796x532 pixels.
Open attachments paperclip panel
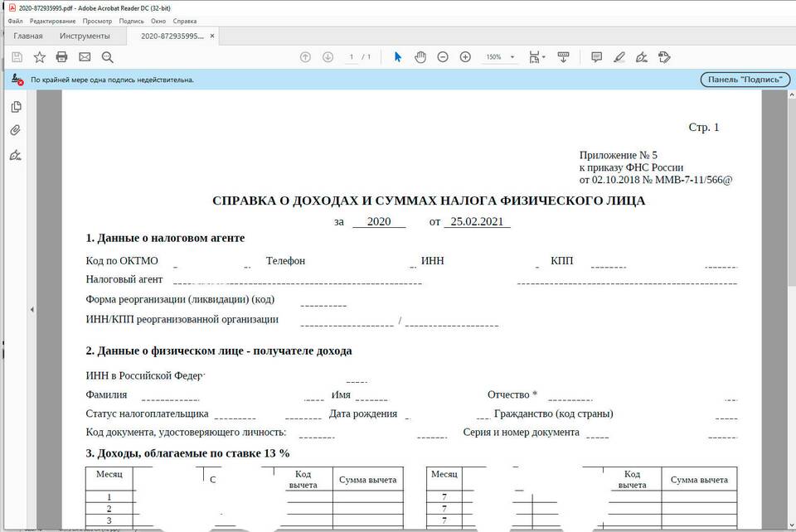(16, 131)
